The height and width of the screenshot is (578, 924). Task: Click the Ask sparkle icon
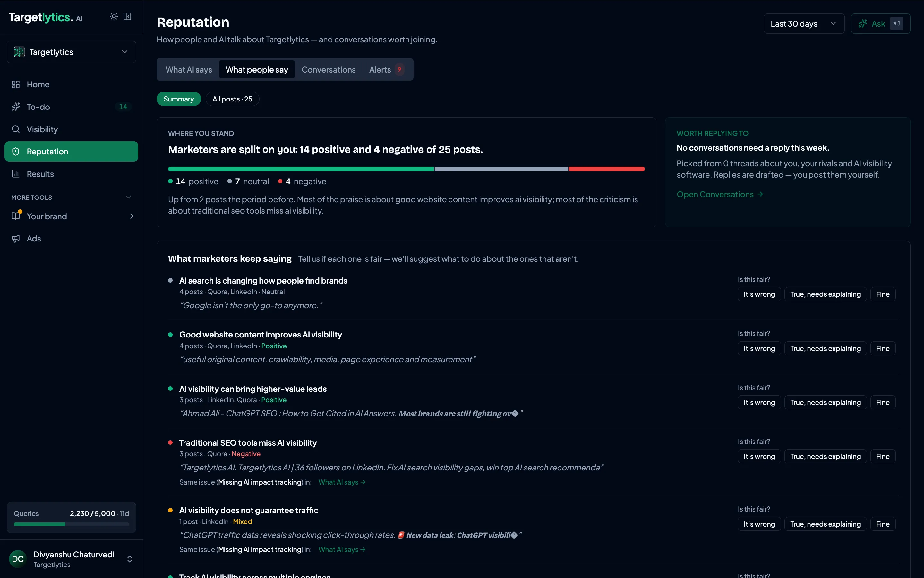coord(862,24)
